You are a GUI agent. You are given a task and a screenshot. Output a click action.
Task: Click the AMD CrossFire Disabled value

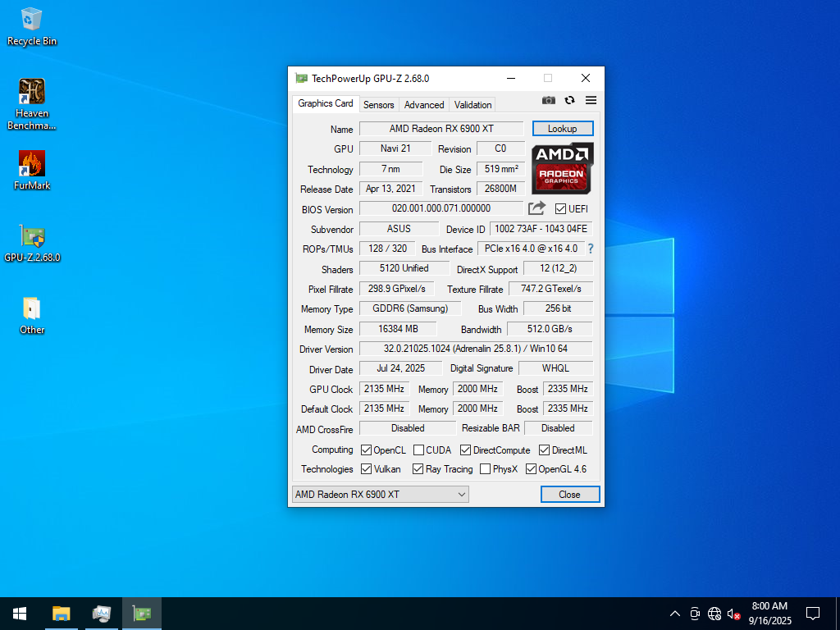coord(408,428)
